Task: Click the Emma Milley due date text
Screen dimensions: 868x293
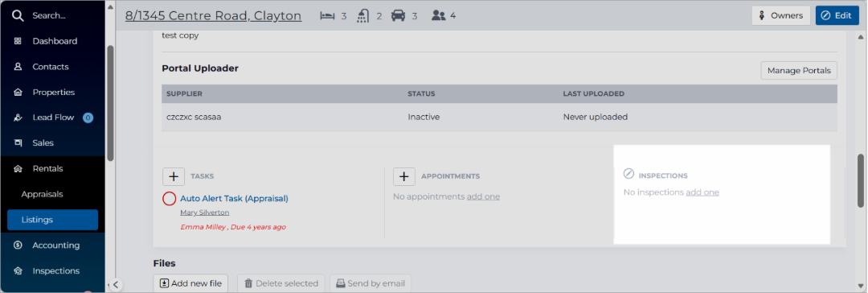Action: pos(233,227)
